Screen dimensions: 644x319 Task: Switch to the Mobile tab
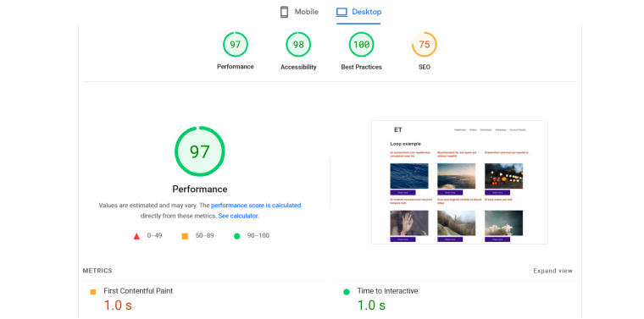[x=299, y=12]
